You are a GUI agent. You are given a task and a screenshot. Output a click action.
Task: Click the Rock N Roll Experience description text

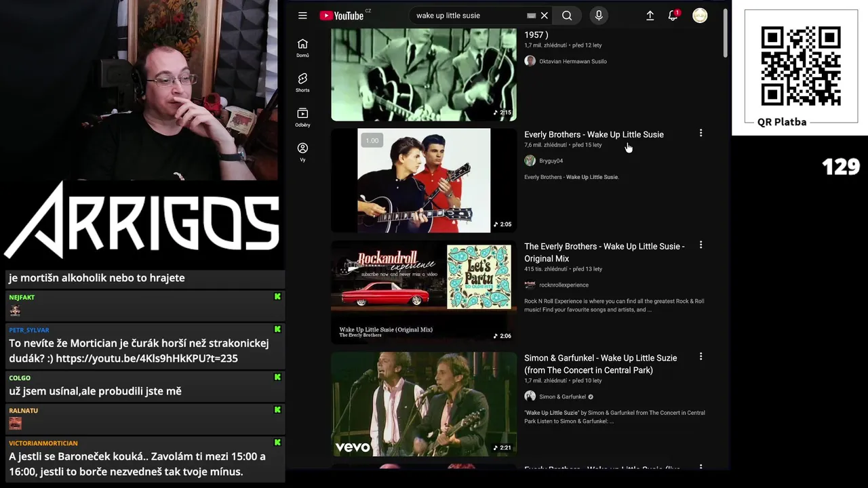[x=614, y=306]
